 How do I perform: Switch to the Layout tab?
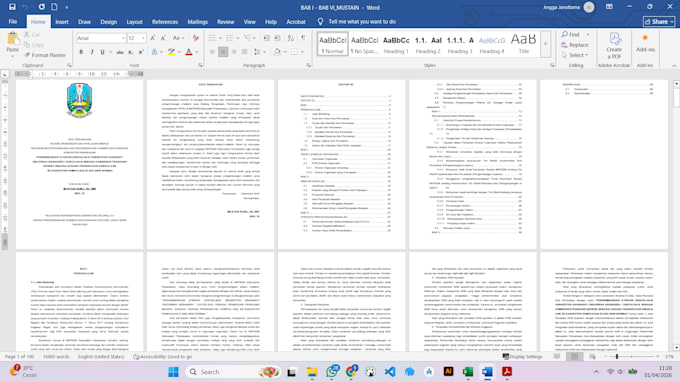(x=134, y=22)
